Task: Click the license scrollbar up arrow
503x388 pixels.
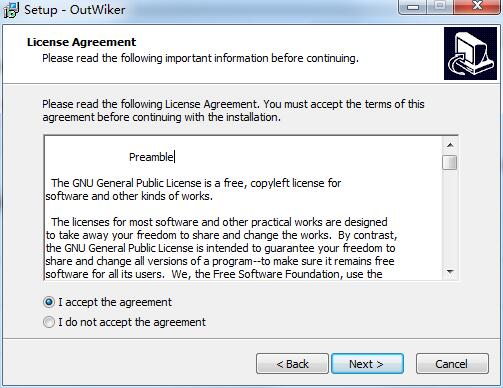Action: [x=450, y=145]
